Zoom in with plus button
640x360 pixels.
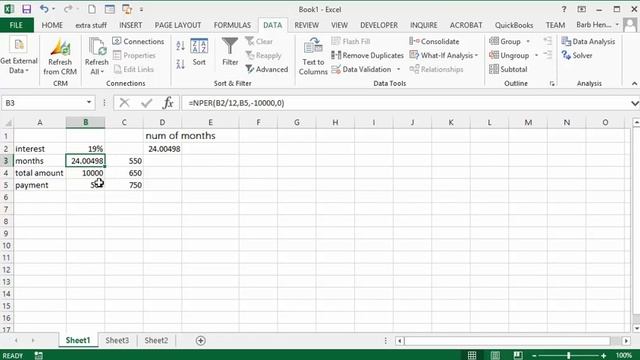point(603,356)
